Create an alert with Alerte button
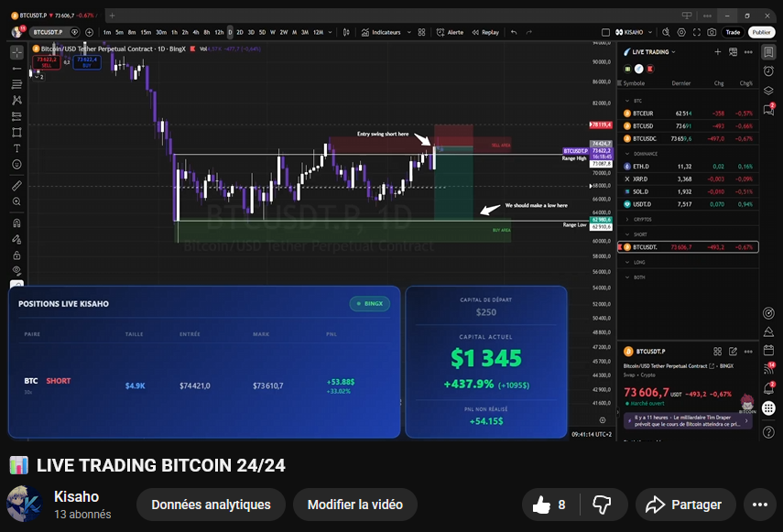The image size is (783, 532). tap(450, 32)
